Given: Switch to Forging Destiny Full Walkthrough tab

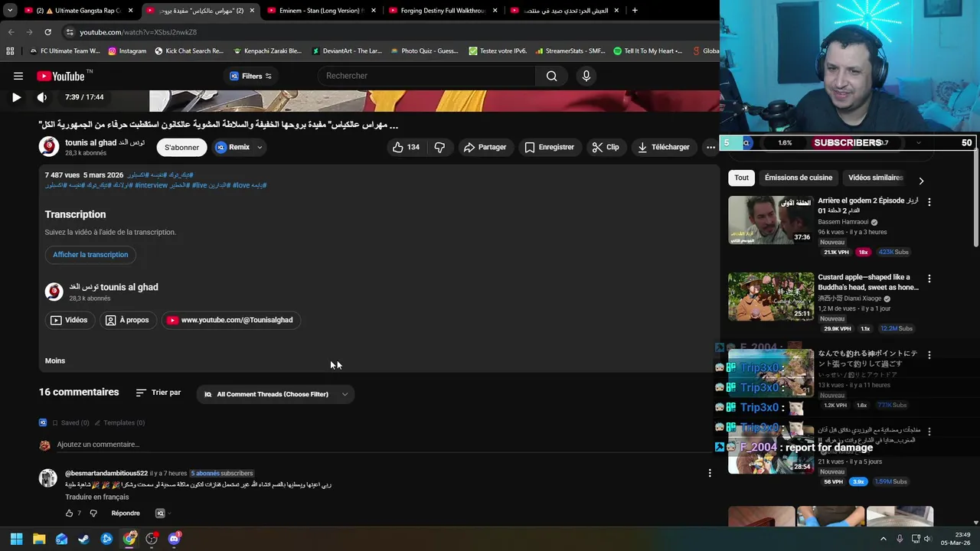Looking at the screenshot, I should pos(443,11).
